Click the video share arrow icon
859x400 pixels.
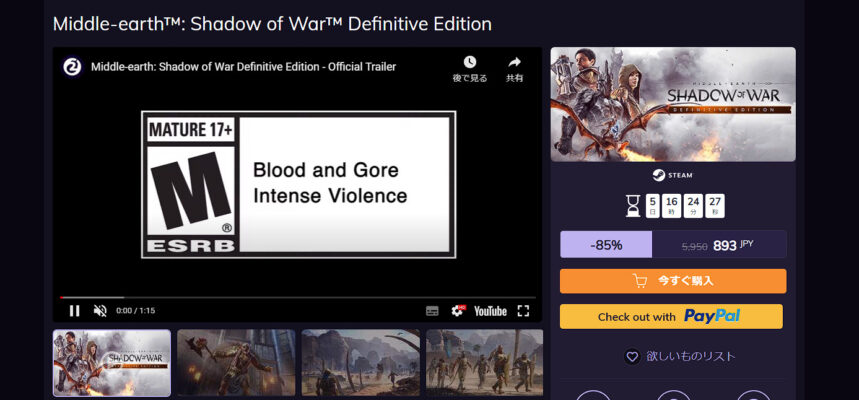coord(514,62)
